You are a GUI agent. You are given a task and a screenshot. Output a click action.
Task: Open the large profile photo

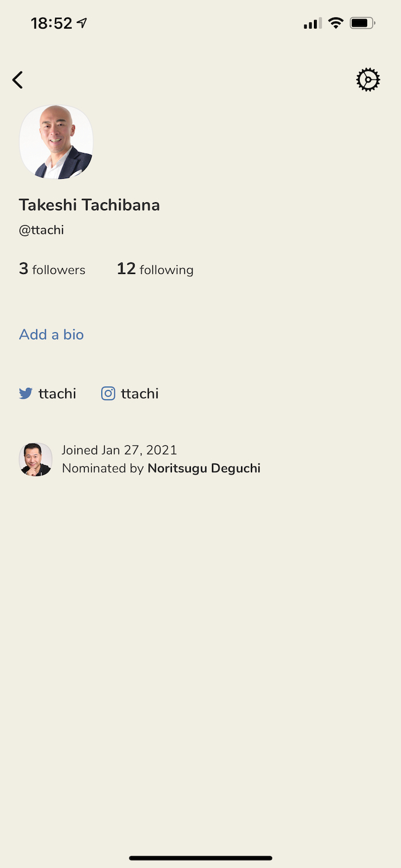tap(56, 142)
